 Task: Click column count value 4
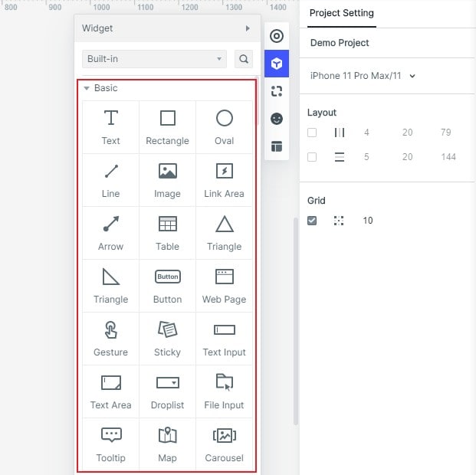click(x=366, y=133)
